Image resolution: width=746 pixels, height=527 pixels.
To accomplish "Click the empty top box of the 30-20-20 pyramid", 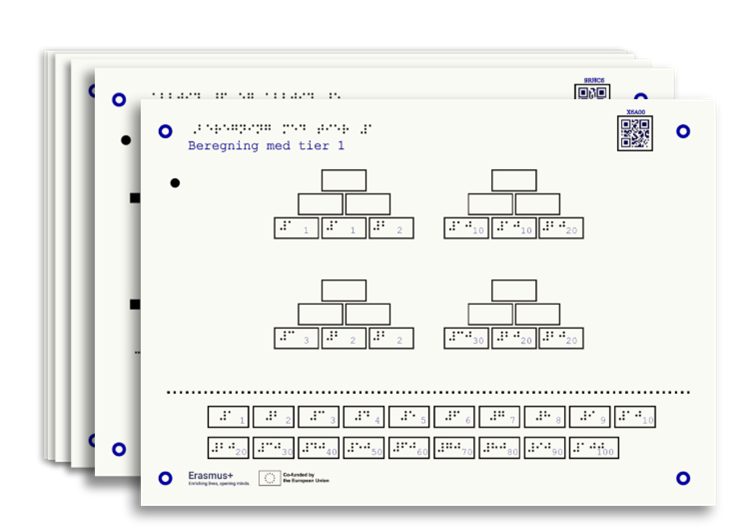I will pos(514,291).
